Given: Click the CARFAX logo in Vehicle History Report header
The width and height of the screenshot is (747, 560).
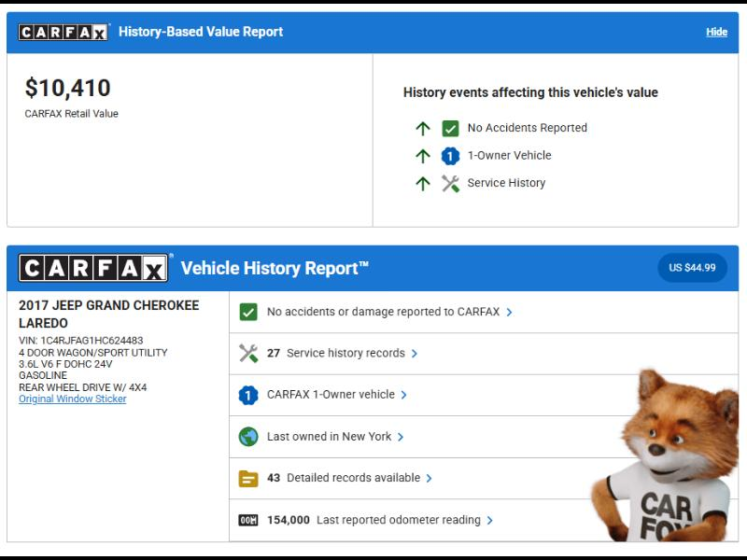Looking at the screenshot, I should click(93, 269).
